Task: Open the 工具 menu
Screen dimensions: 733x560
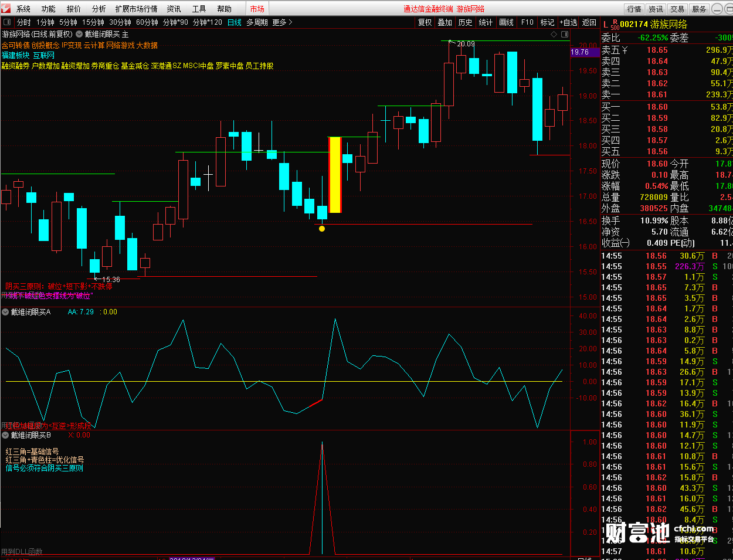Action: (x=199, y=9)
